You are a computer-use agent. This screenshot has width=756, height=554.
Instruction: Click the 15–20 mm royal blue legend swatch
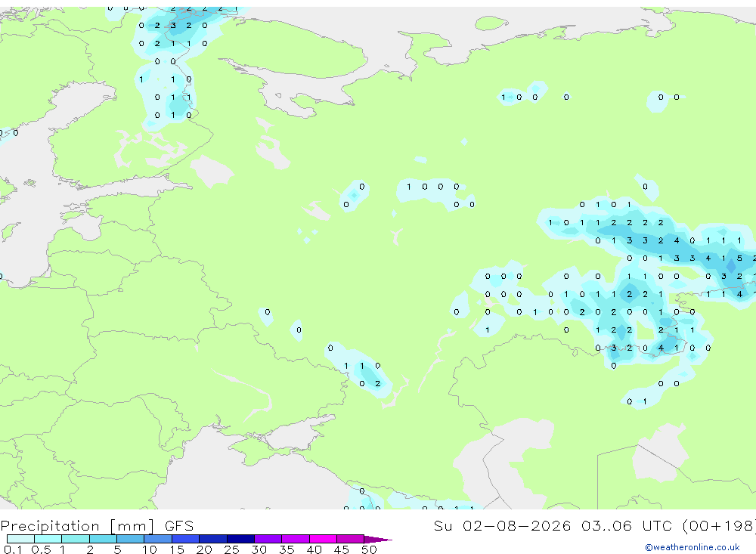coord(186,539)
